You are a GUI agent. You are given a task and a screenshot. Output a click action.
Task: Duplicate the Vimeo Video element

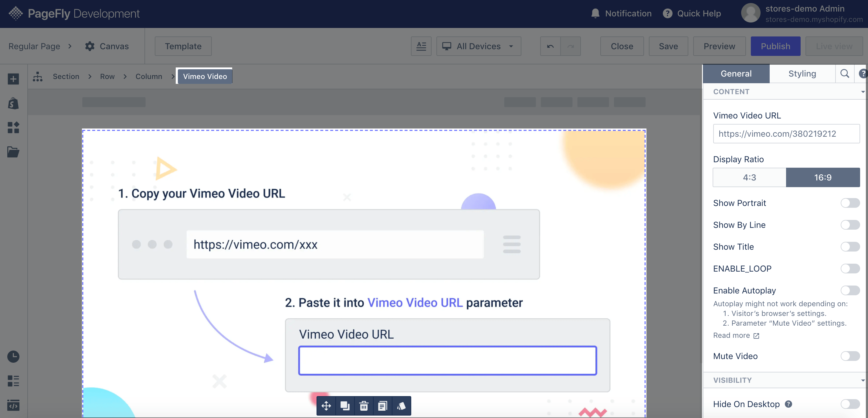point(345,406)
